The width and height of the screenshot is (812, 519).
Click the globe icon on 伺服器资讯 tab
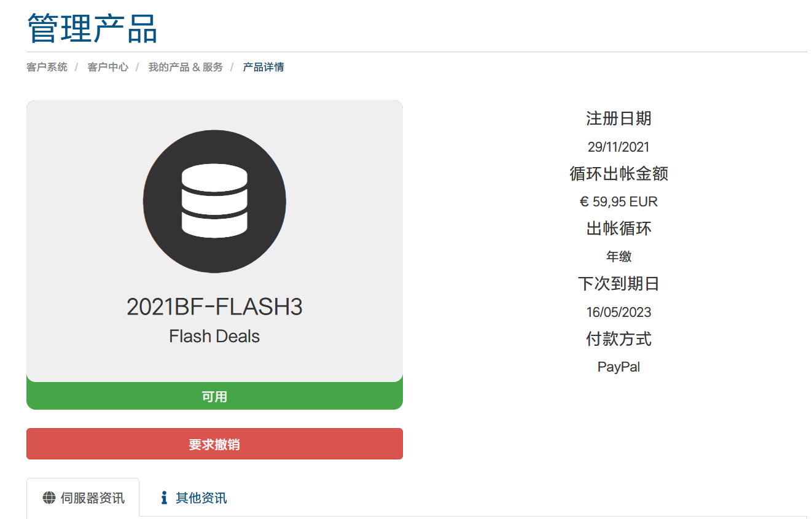pyautogui.click(x=49, y=498)
